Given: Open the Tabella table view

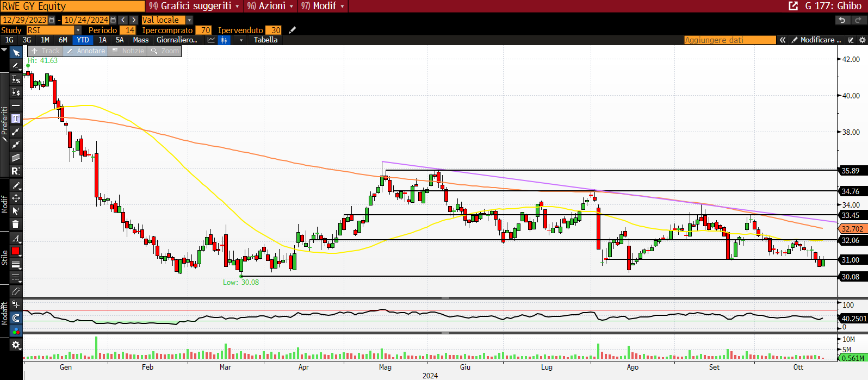Looking at the screenshot, I should coord(265,40).
